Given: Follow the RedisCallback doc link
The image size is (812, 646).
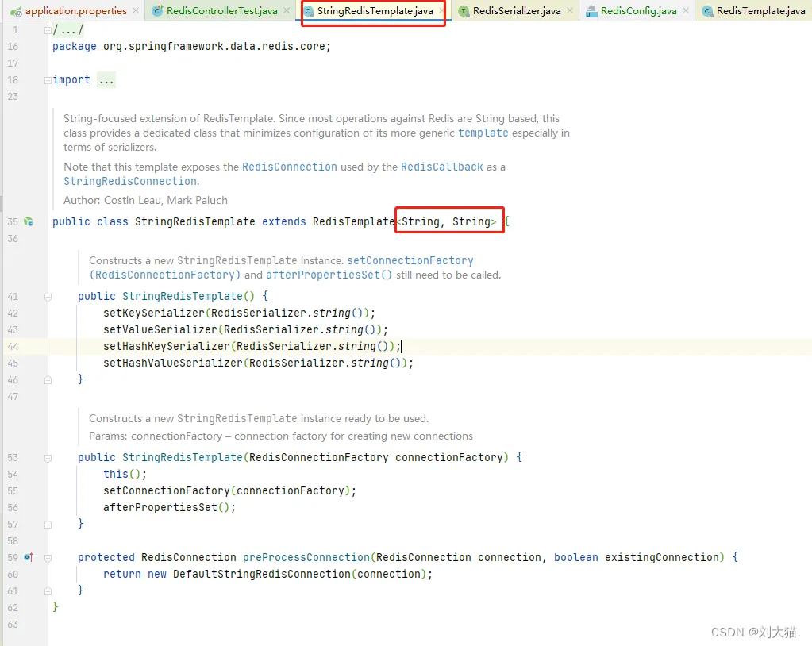Looking at the screenshot, I should pyautogui.click(x=442, y=167).
